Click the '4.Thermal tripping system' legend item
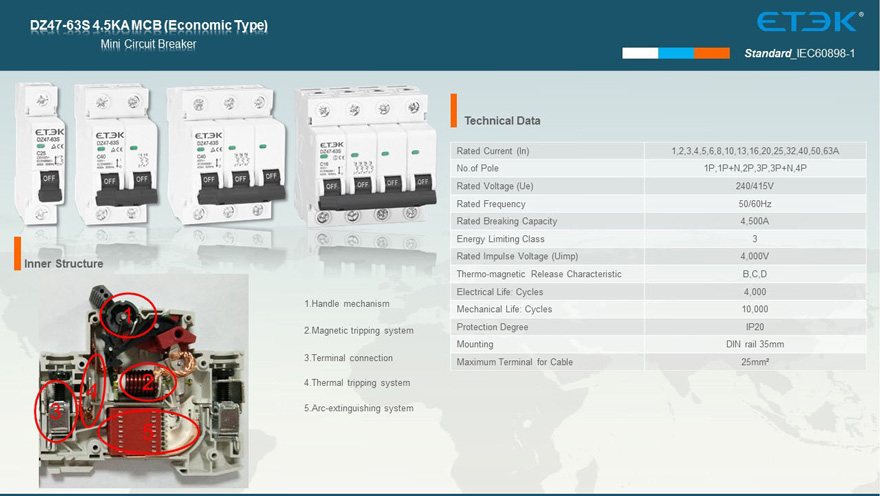This screenshot has height=496, width=880. click(357, 383)
